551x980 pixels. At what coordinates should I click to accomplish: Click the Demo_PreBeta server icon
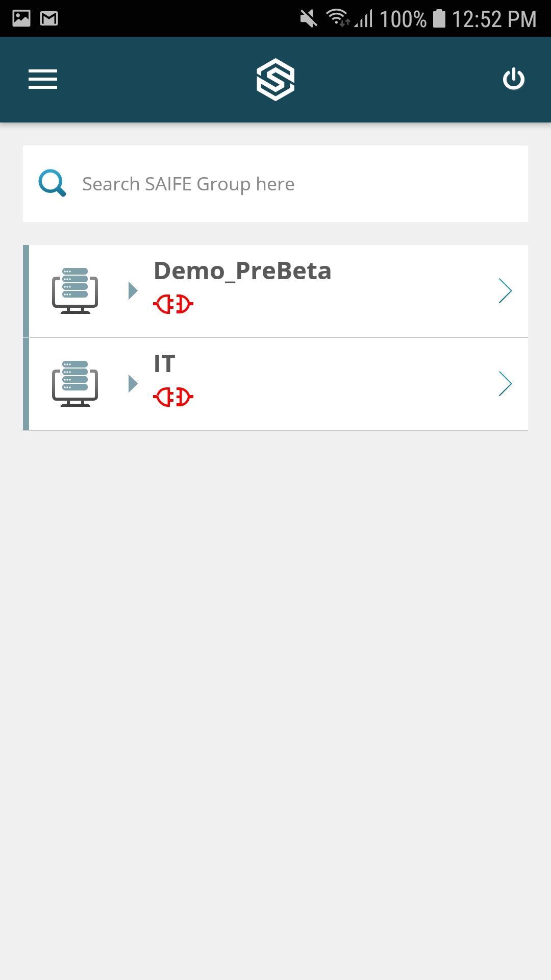click(75, 290)
